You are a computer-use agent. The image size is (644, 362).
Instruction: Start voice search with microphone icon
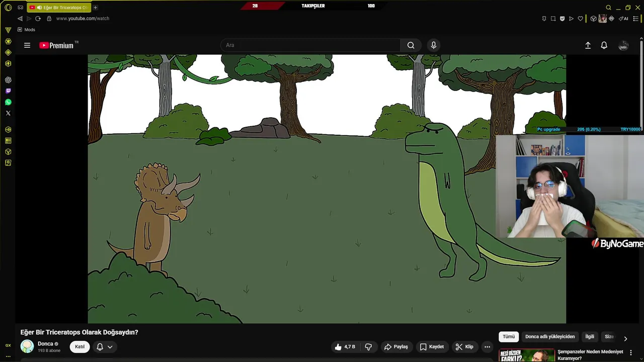434,45
